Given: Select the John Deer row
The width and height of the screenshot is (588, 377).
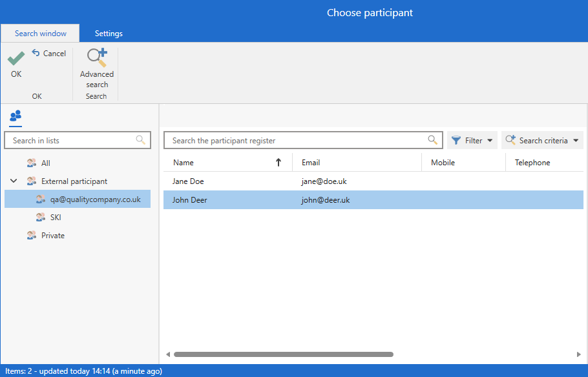Looking at the screenshot, I should (x=373, y=199).
